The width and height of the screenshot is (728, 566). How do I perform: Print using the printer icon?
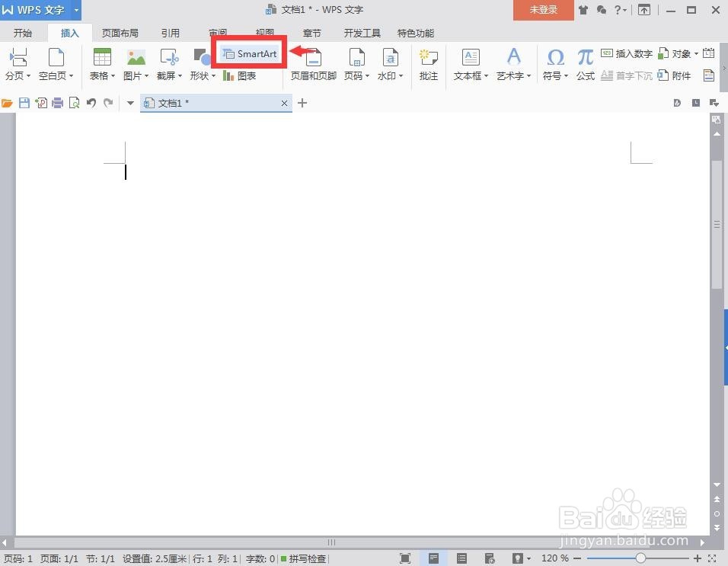click(58, 103)
